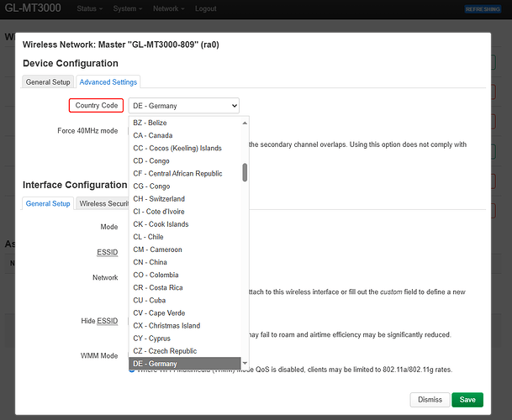Open the Network menu in navbar
Screen dimensions: 512x420
pyautogui.click(x=168, y=8)
